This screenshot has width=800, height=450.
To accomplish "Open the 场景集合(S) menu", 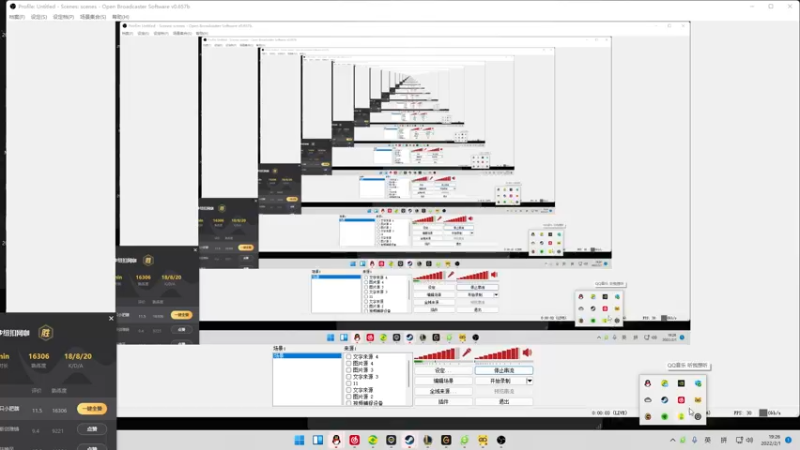I will pos(93,17).
